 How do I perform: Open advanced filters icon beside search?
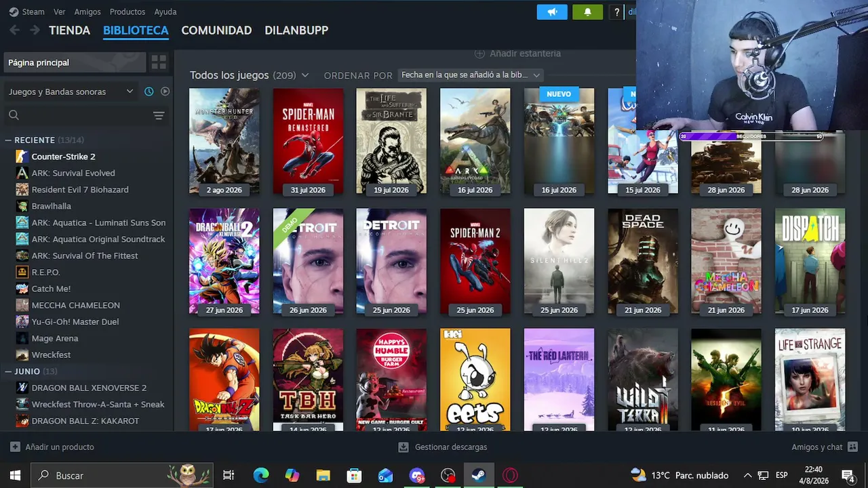click(x=159, y=115)
